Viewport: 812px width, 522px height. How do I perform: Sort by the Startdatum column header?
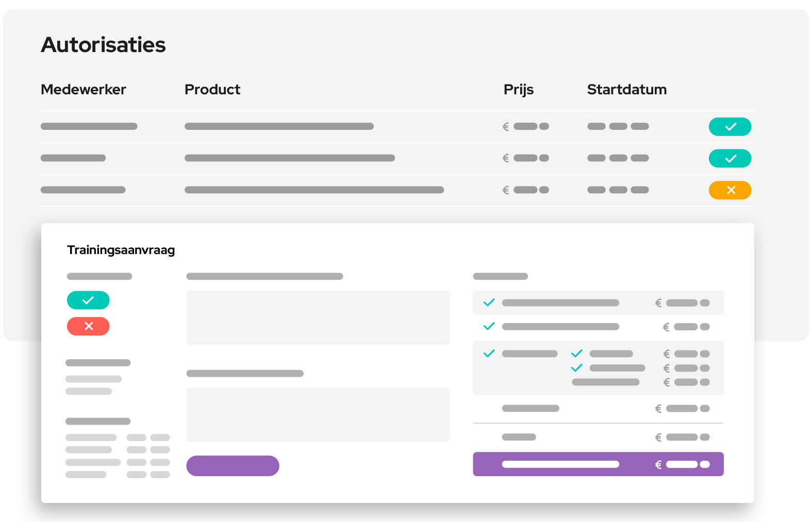click(626, 90)
